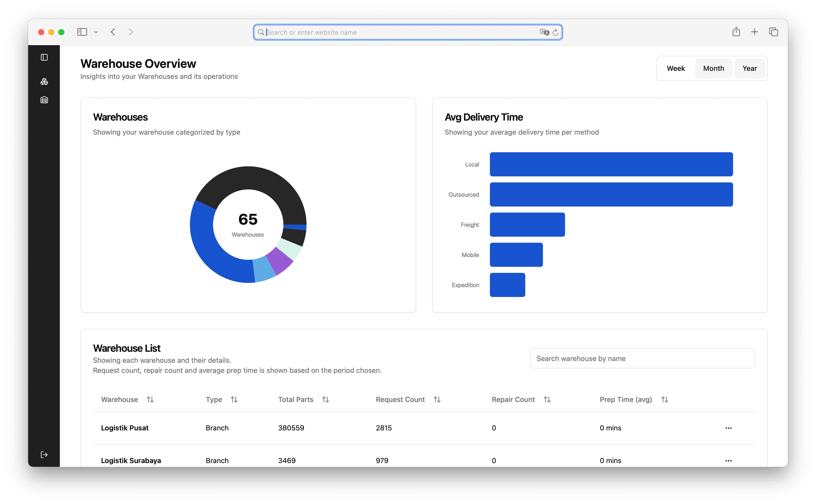
Task: Select the Year period filter
Action: (750, 68)
